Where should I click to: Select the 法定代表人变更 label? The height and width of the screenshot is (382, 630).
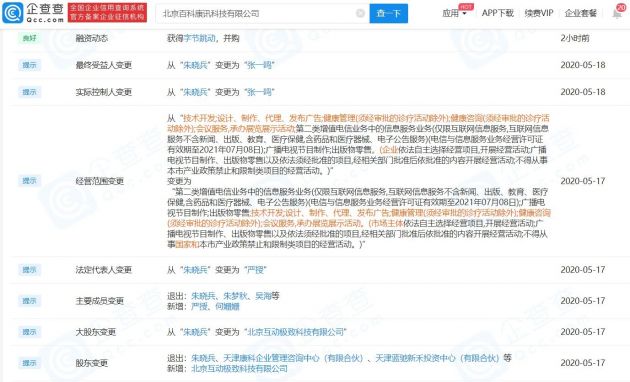104,270
